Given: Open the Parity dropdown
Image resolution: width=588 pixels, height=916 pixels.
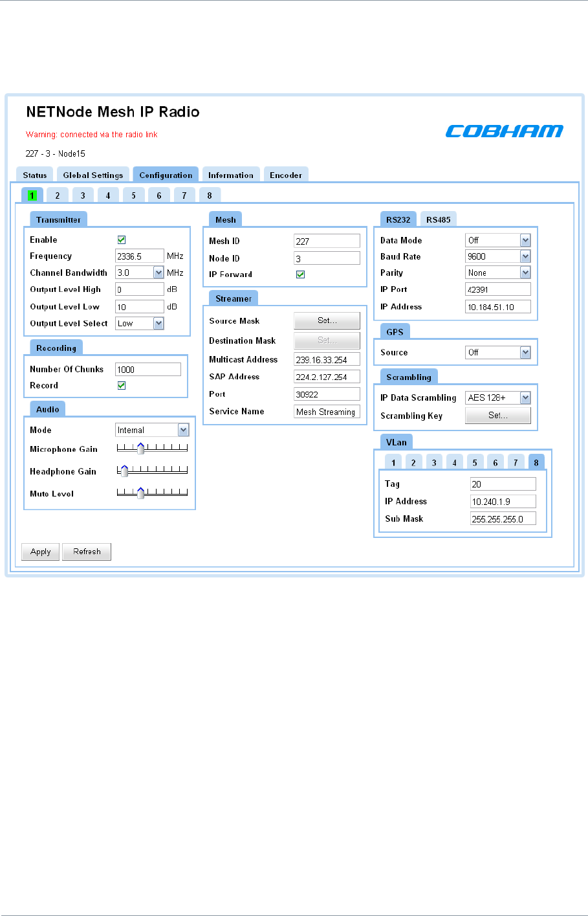Looking at the screenshot, I should [498, 273].
